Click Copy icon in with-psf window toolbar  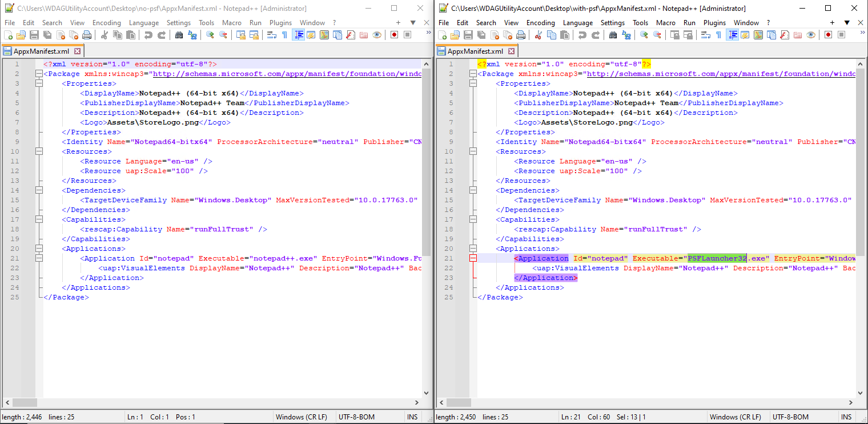(551, 35)
